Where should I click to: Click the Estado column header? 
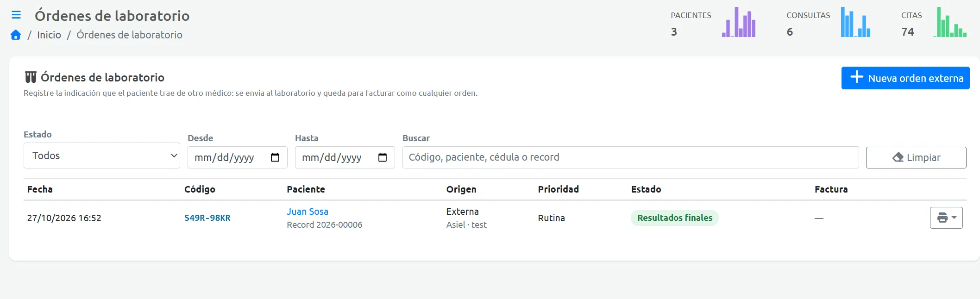[646, 189]
